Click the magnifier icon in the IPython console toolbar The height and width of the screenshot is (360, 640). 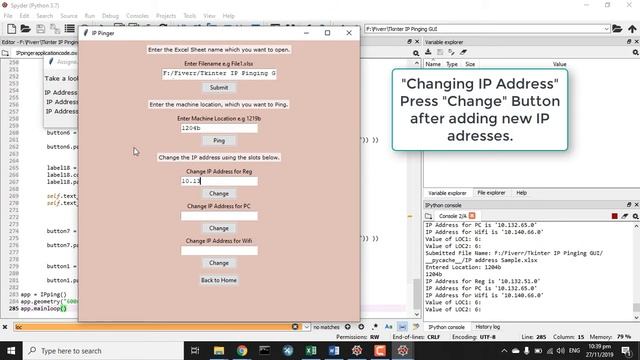[636, 216]
